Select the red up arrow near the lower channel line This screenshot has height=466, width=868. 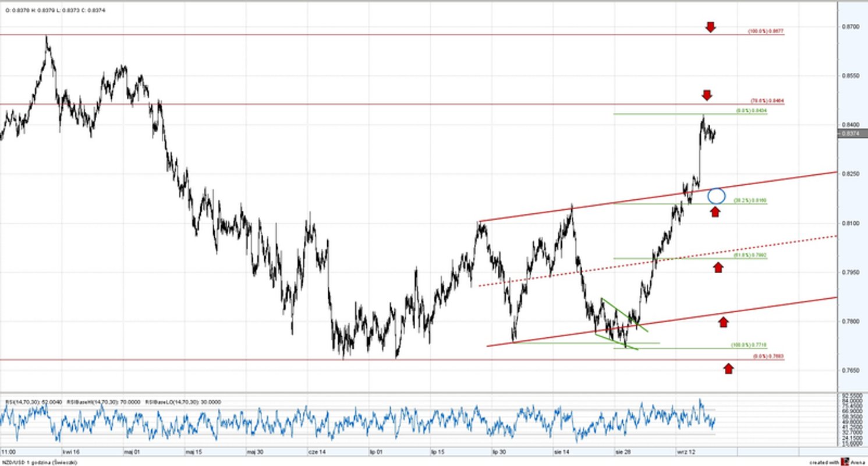pyautogui.click(x=723, y=321)
